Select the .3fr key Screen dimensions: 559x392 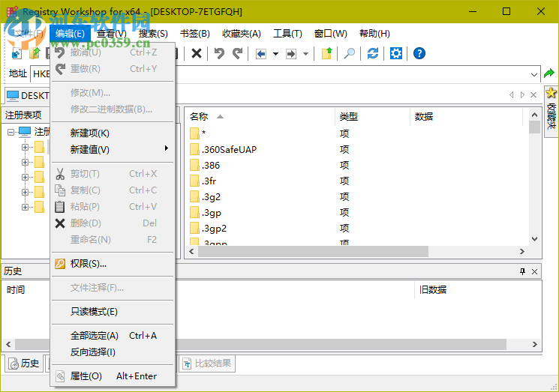coord(203,181)
